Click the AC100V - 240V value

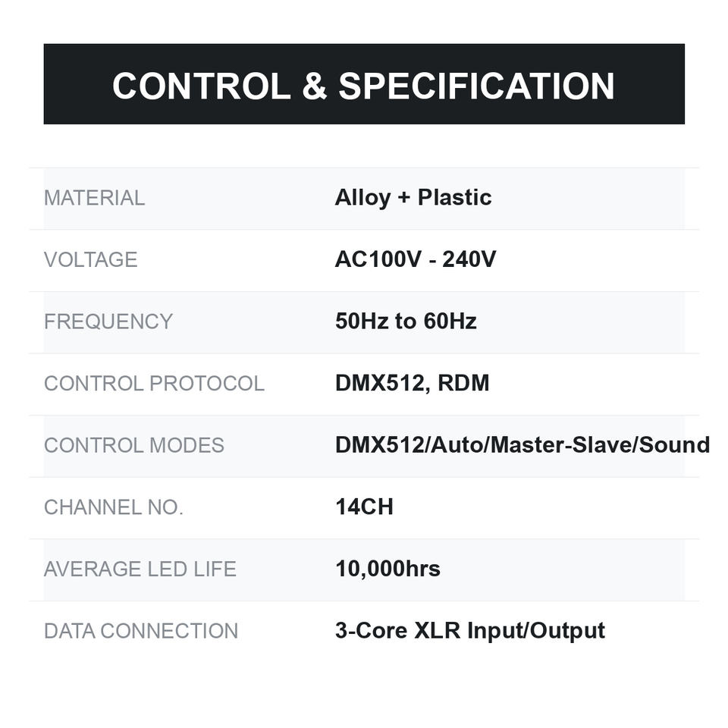[x=416, y=259]
